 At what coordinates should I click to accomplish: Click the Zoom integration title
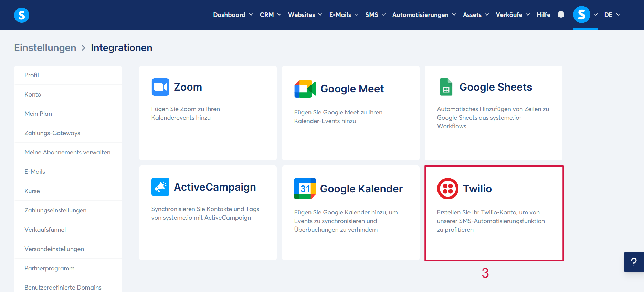click(x=188, y=87)
